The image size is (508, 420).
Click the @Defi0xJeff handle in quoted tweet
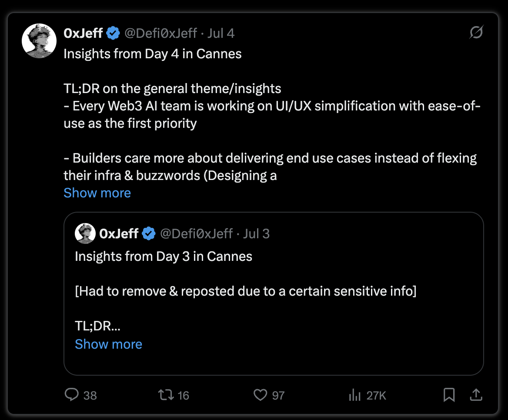[x=196, y=234]
